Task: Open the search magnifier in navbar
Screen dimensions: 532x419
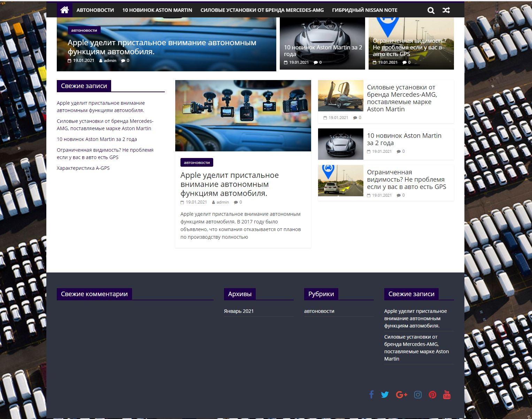Action: pyautogui.click(x=431, y=10)
